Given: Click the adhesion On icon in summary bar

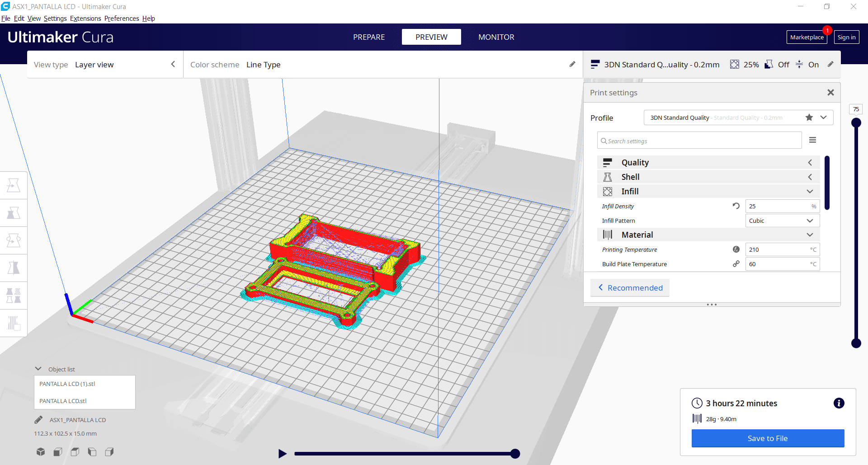Looking at the screenshot, I should click(x=799, y=64).
